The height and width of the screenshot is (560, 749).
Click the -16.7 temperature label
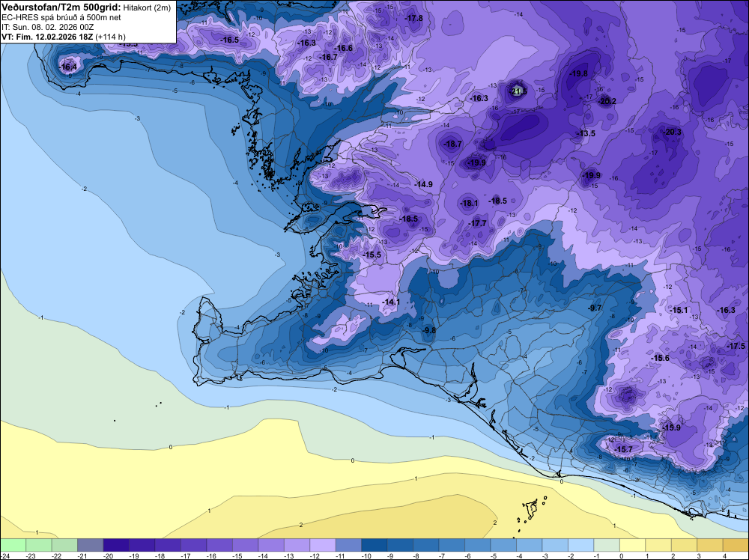(328, 58)
